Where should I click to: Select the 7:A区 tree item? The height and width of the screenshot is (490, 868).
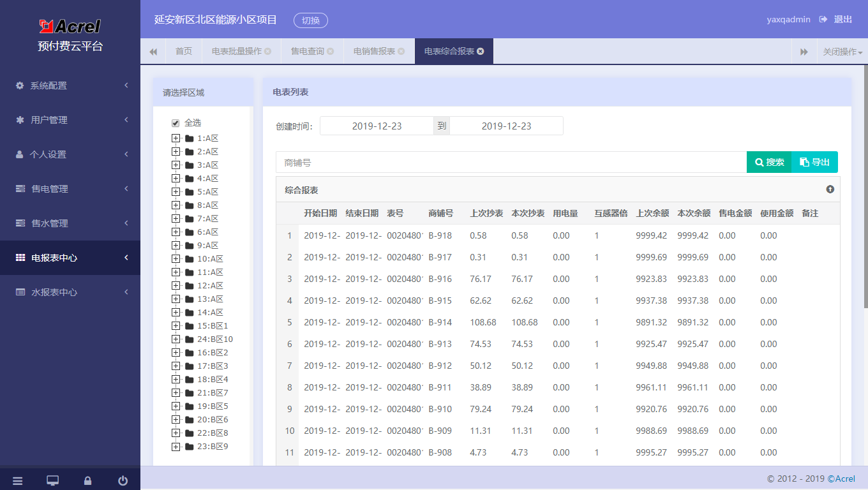pos(208,219)
